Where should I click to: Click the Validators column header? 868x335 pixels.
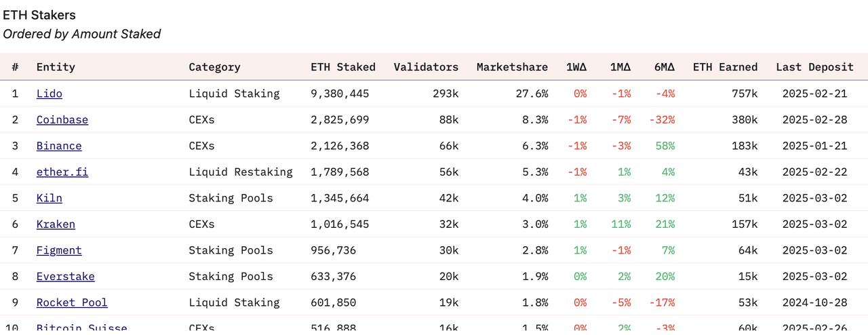pos(426,67)
